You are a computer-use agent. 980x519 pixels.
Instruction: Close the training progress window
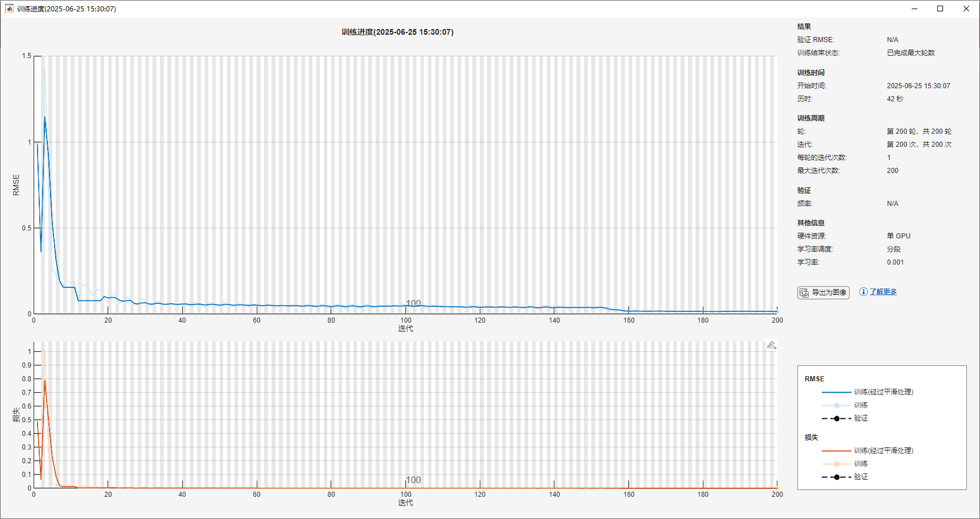coord(966,9)
